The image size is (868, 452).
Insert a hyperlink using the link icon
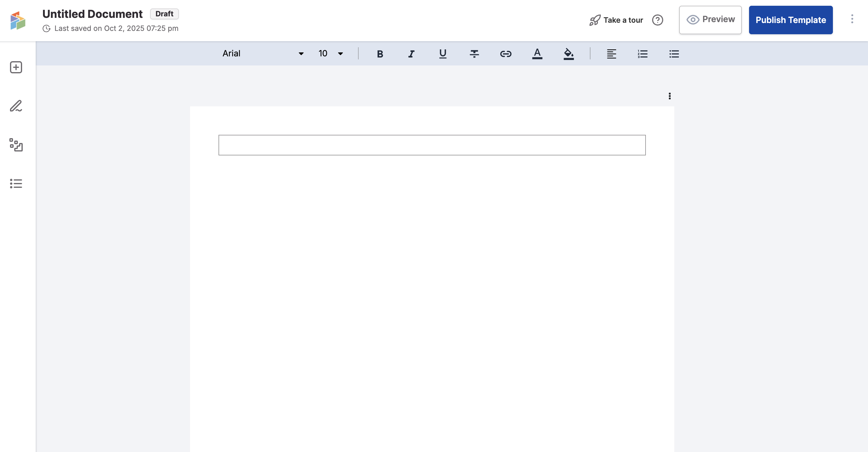click(505, 54)
